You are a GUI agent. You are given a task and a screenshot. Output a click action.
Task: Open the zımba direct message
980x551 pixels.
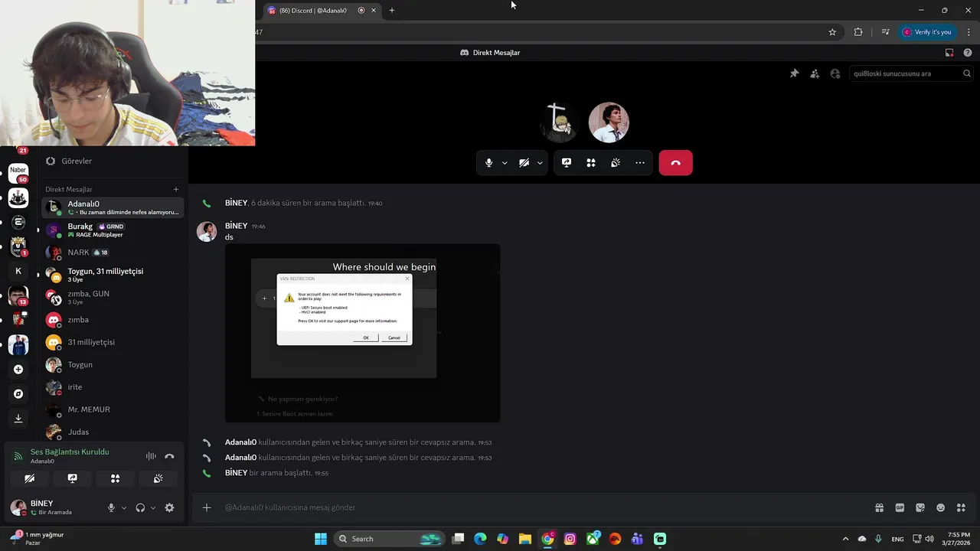pos(113,320)
